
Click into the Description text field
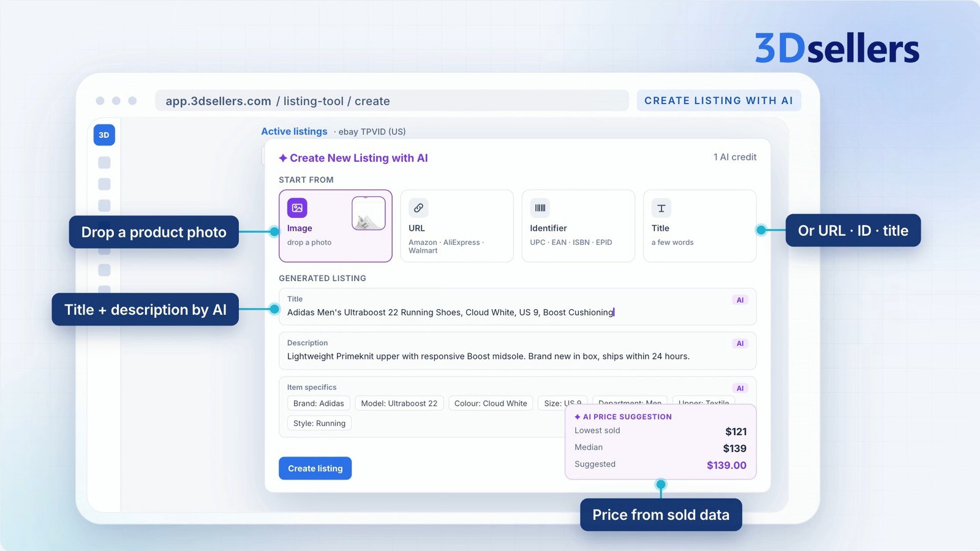click(x=518, y=351)
